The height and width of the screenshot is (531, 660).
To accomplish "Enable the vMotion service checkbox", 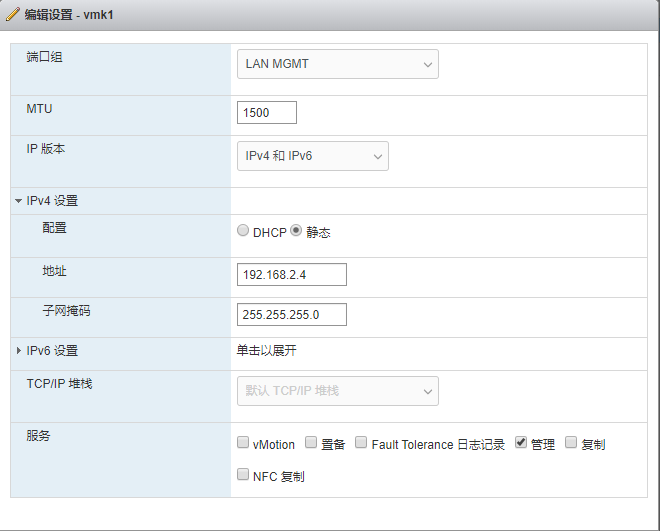I will (x=243, y=443).
